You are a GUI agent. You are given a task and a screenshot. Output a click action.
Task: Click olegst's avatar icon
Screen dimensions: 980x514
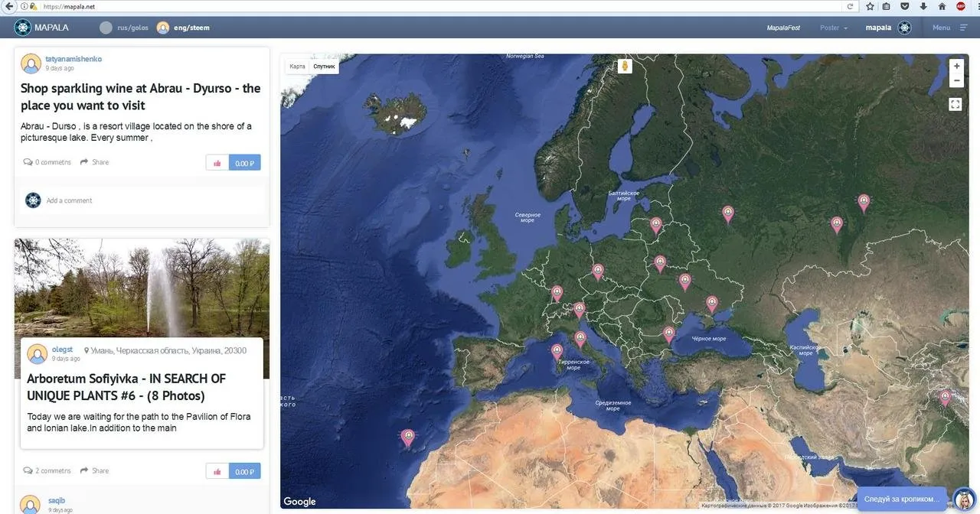coord(38,354)
